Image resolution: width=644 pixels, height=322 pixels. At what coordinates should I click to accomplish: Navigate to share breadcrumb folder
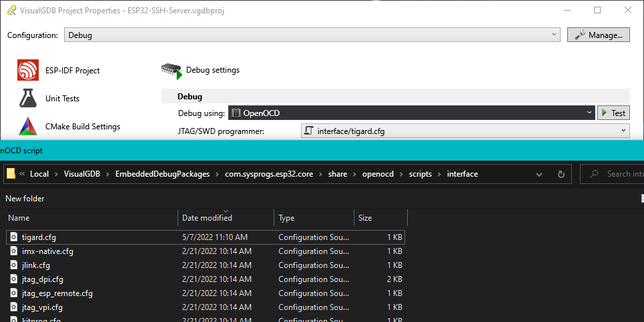[338, 174]
